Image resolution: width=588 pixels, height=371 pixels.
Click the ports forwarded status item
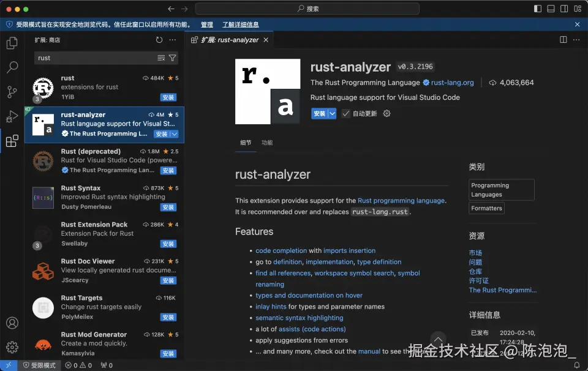107,365
